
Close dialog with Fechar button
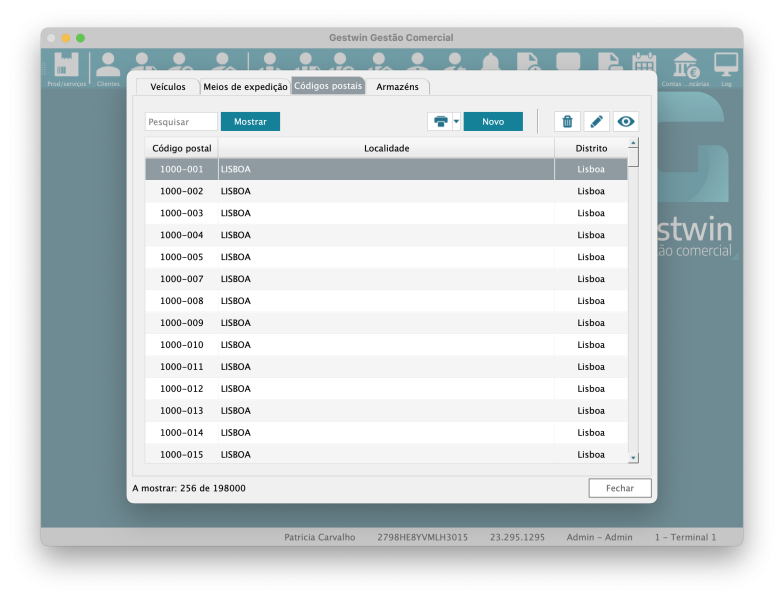click(x=619, y=488)
